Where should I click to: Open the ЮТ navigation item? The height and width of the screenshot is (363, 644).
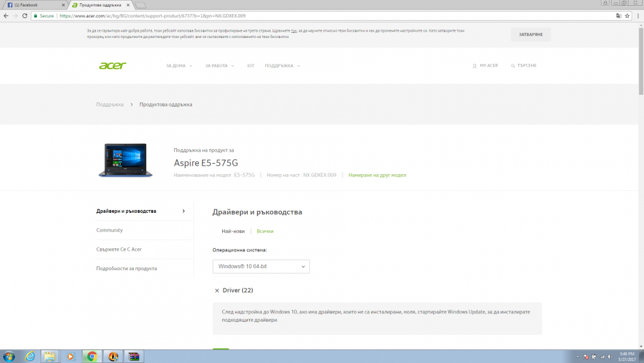click(x=251, y=66)
